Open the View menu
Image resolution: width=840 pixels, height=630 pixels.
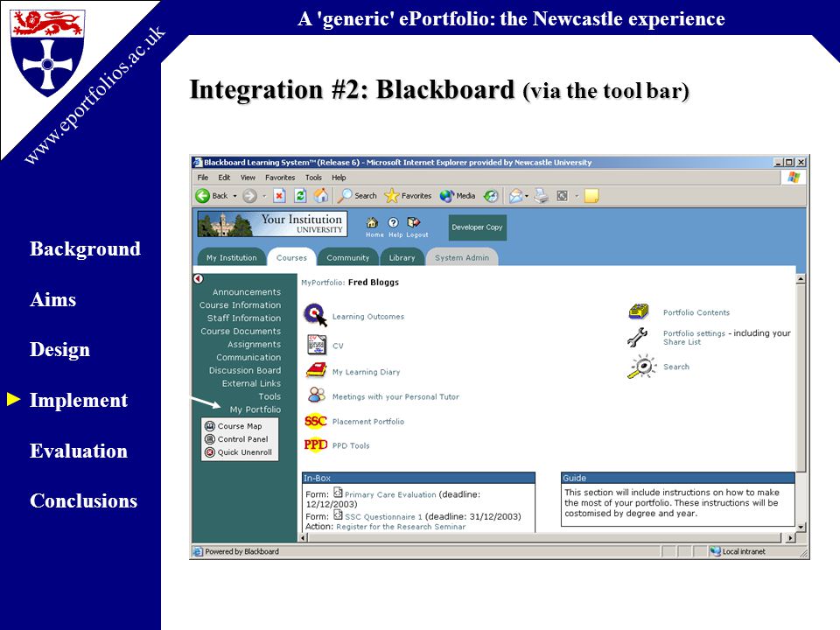tap(248, 178)
